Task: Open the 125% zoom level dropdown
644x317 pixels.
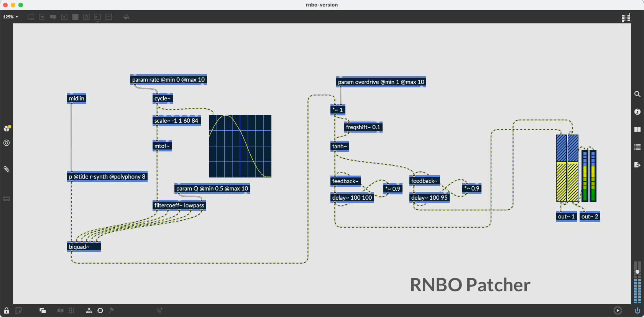Action: (10, 17)
